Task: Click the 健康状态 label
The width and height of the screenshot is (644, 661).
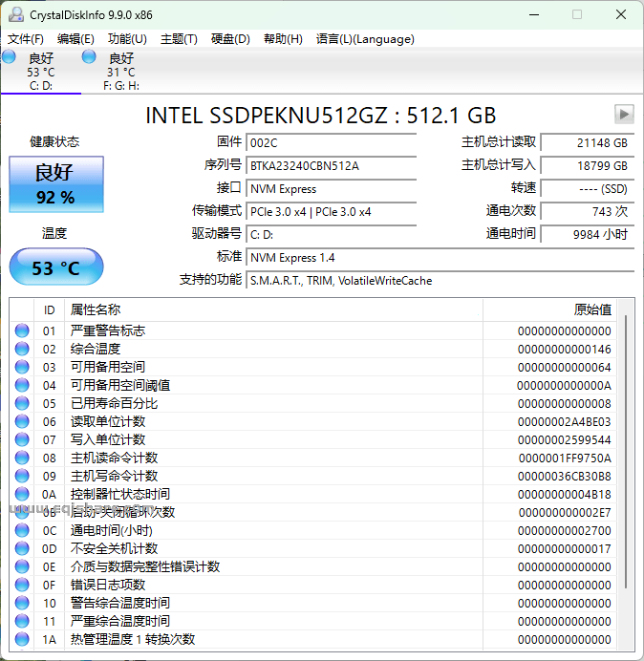Action: tap(54, 141)
